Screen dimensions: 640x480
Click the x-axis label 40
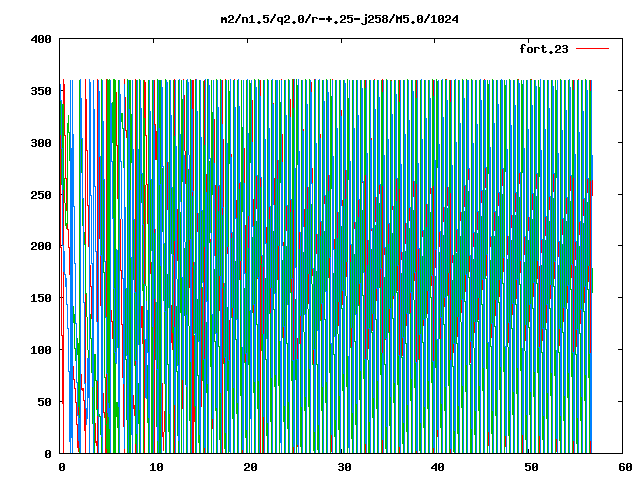coord(438,467)
